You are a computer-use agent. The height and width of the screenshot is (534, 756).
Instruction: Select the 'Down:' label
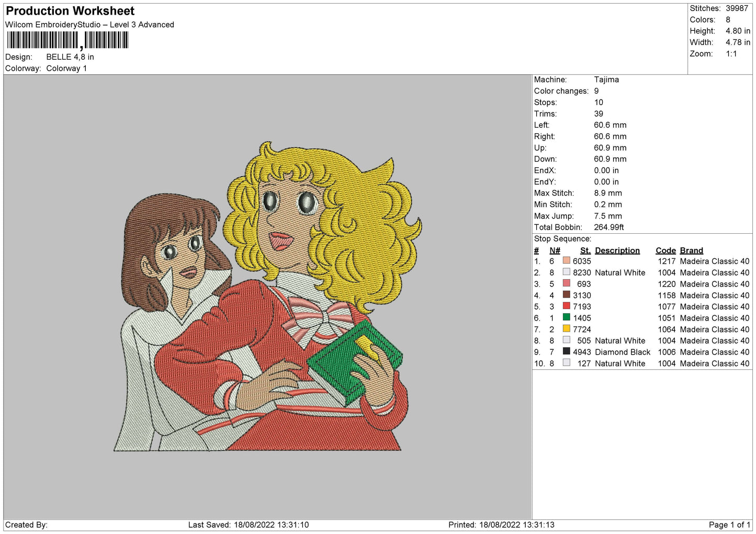(546, 159)
